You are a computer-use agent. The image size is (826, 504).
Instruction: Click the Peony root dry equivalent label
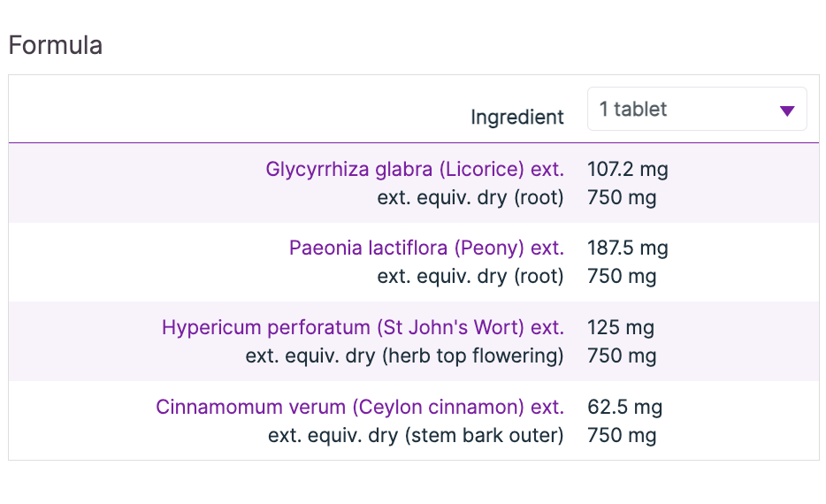coord(470,277)
